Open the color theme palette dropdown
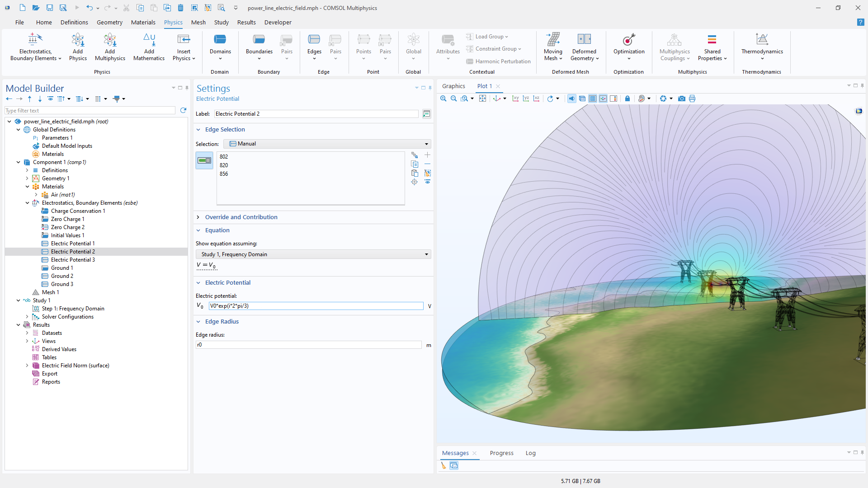The height and width of the screenshot is (488, 868). click(649, 99)
